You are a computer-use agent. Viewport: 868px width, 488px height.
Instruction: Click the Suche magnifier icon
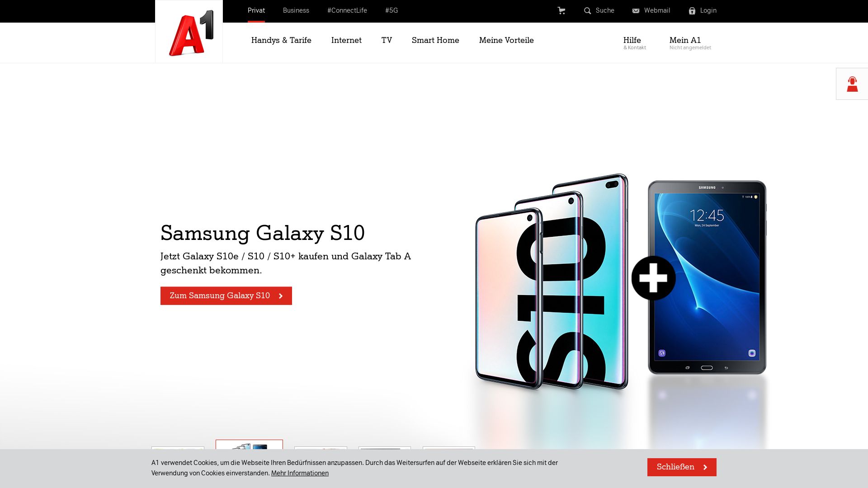click(587, 11)
